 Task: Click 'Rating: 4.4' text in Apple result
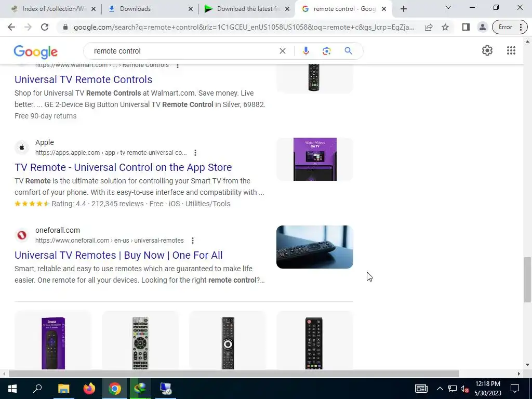pos(69,204)
